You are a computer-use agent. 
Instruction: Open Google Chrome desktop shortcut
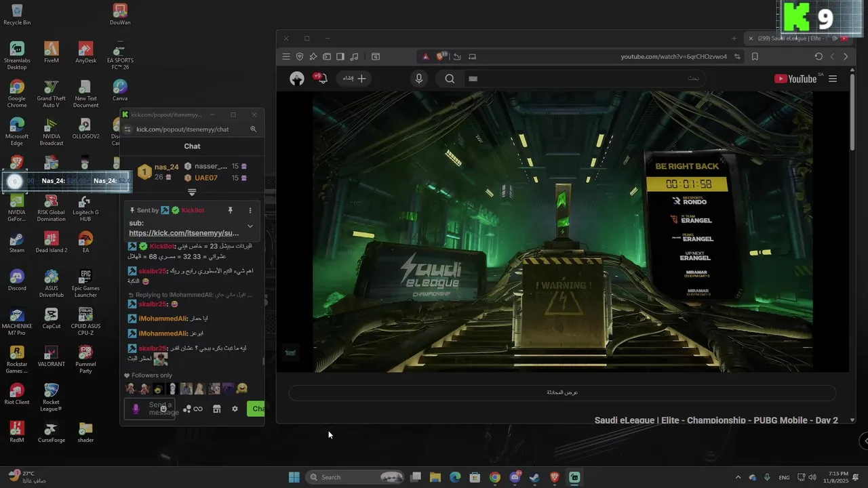pos(17,94)
